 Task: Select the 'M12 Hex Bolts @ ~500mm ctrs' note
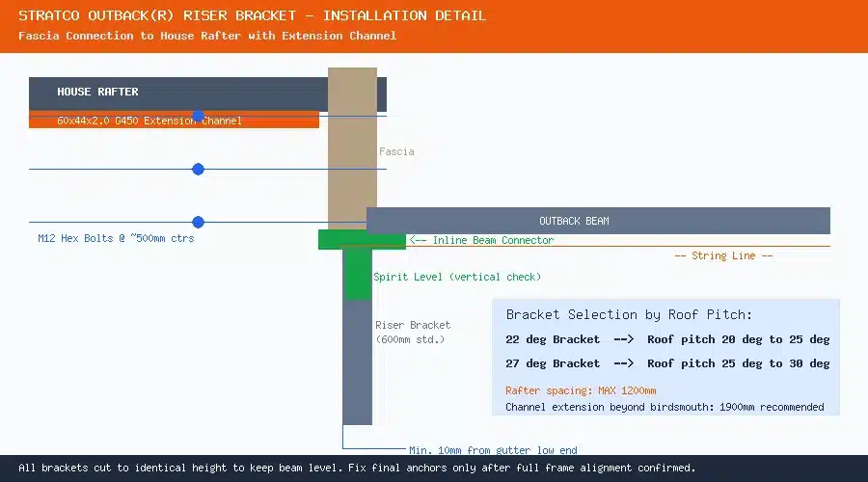(116, 238)
